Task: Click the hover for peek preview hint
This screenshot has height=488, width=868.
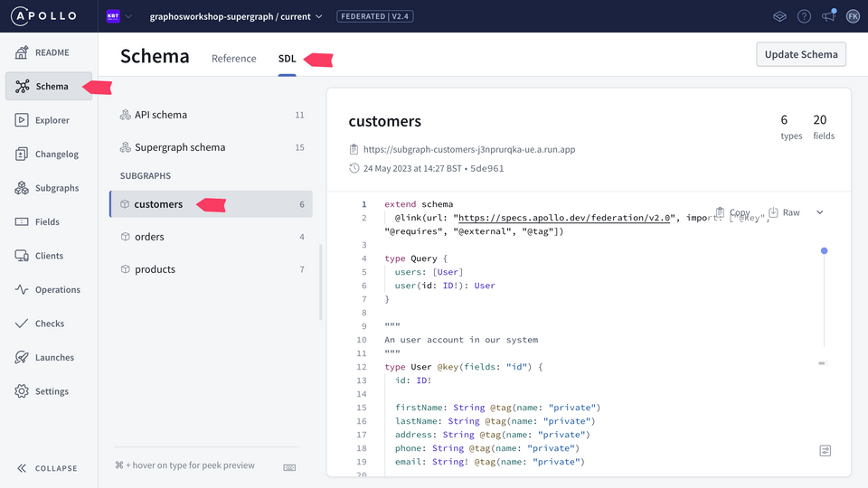Action: (184, 465)
